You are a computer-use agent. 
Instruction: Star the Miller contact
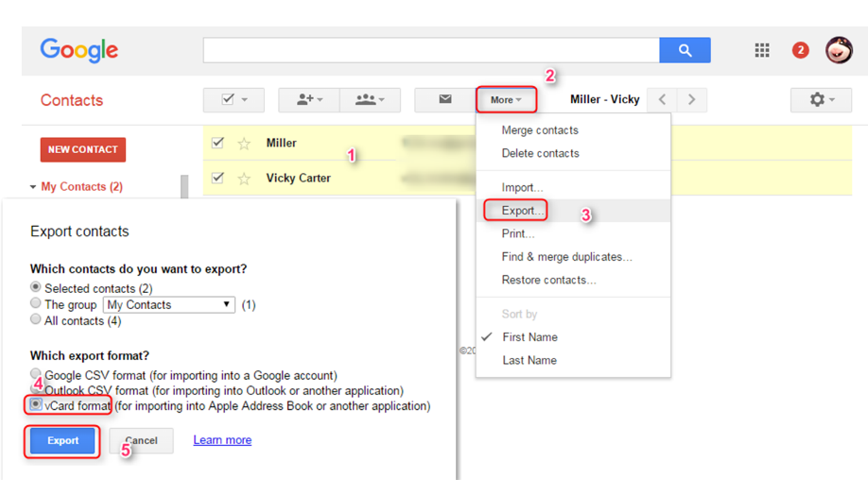pos(244,144)
